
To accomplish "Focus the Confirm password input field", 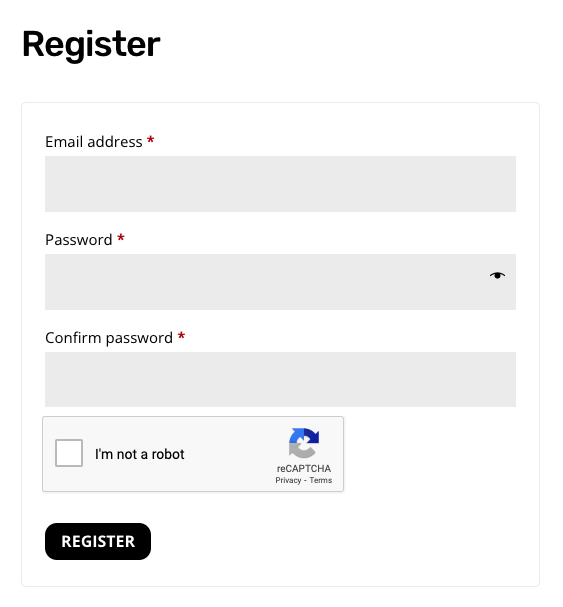I will 280,379.
